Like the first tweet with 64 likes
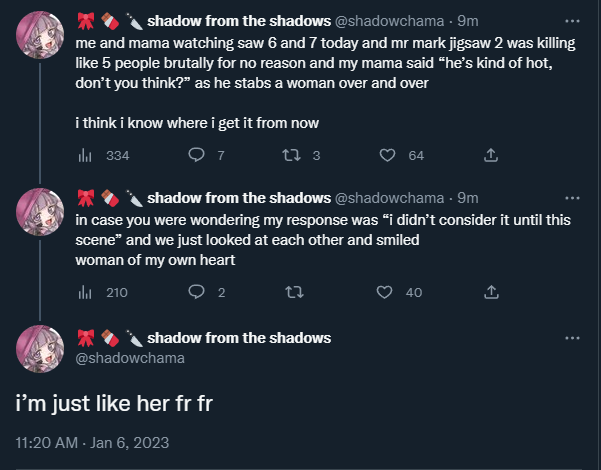The image size is (601, 470). pyautogui.click(x=388, y=155)
